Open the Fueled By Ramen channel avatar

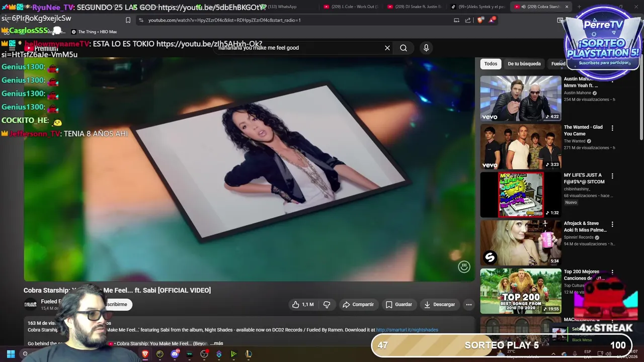point(31,304)
